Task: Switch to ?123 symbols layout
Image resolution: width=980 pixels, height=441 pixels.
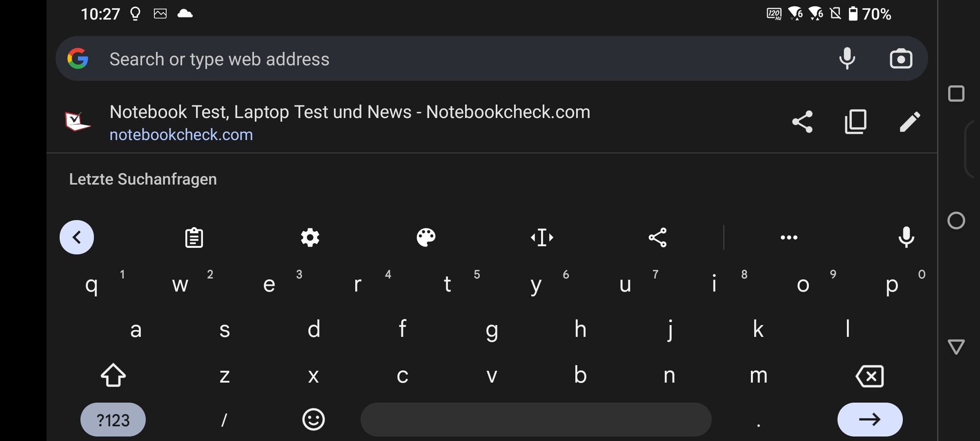Action: 113,420
